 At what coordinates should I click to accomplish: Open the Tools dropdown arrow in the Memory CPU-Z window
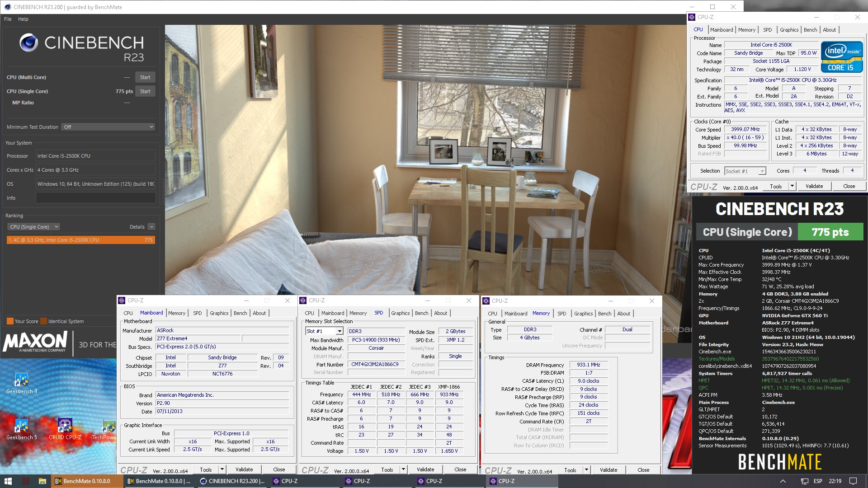586,470
